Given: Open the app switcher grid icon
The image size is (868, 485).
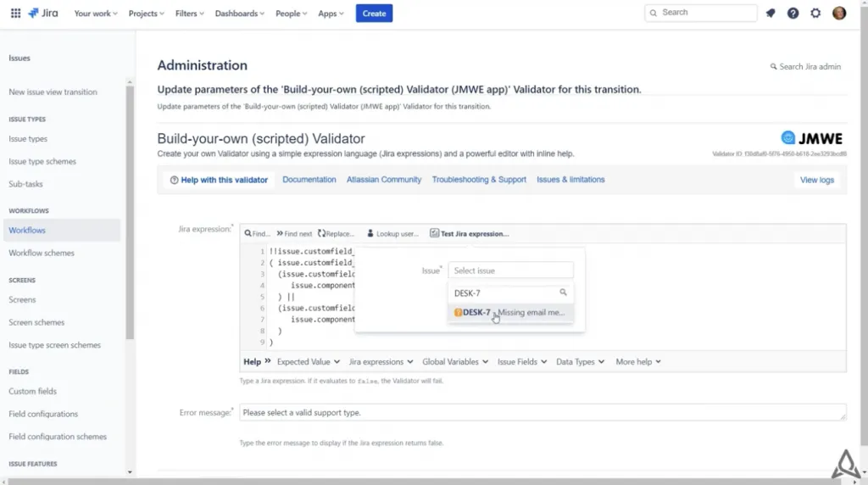Looking at the screenshot, I should pos(15,14).
